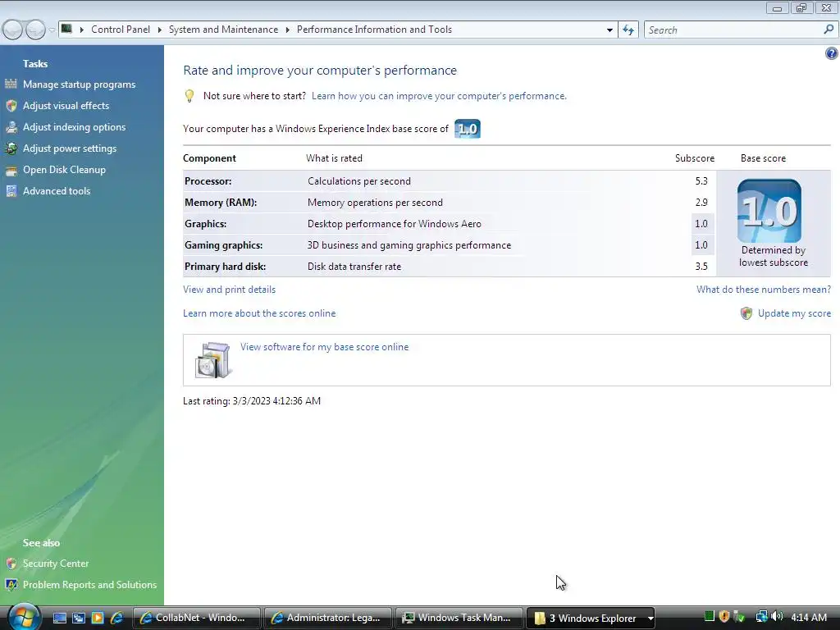Click the Adjust visual effects shield icon
Image resolution: width=840 pixels, height=630 pixels.
point(11,106)
